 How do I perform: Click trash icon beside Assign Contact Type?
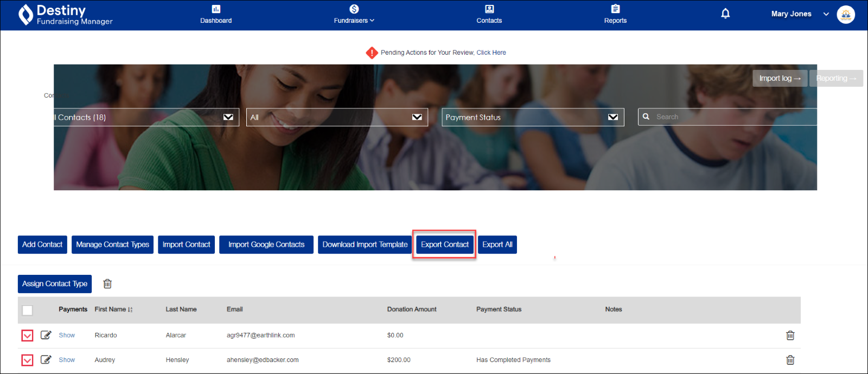(107, 284)
